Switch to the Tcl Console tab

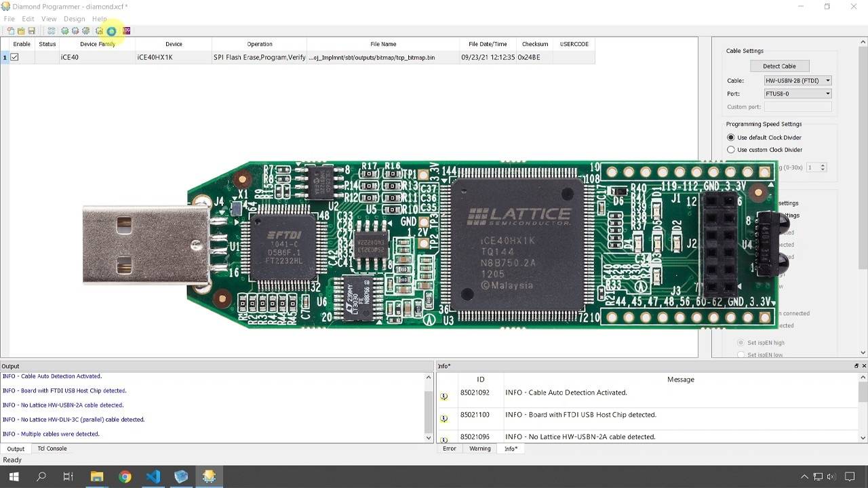coord(52,449)
